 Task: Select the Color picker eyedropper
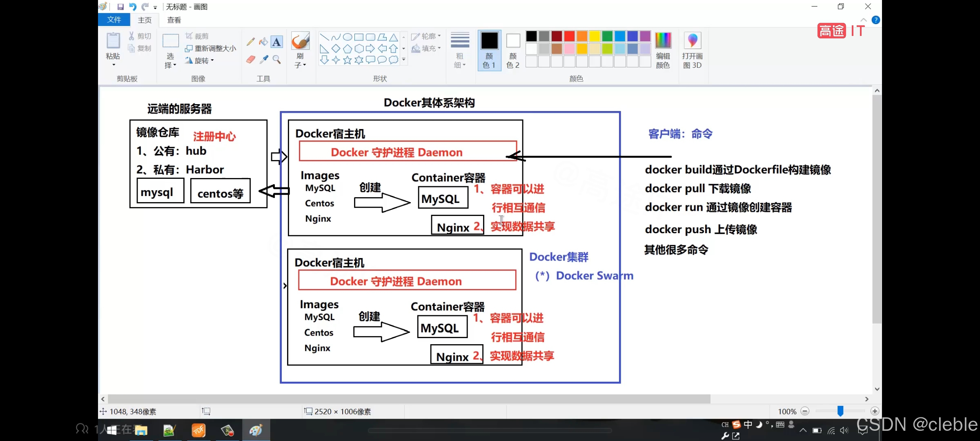264,60
